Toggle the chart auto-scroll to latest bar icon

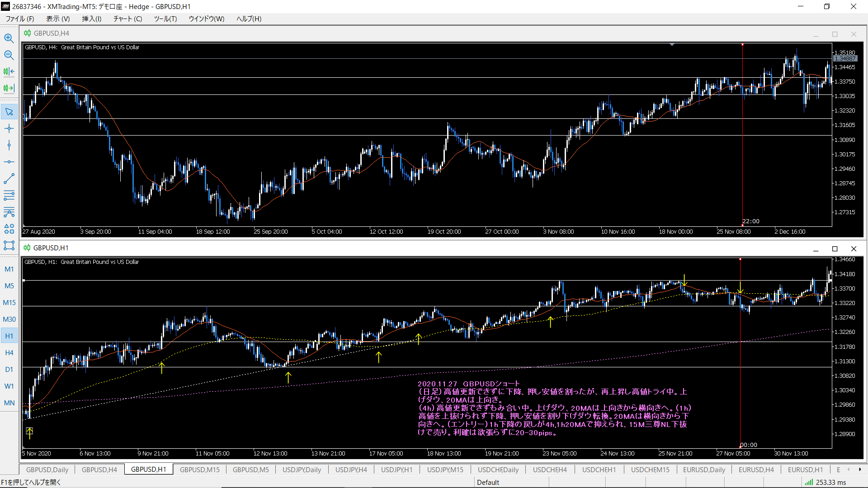point(9,71)
